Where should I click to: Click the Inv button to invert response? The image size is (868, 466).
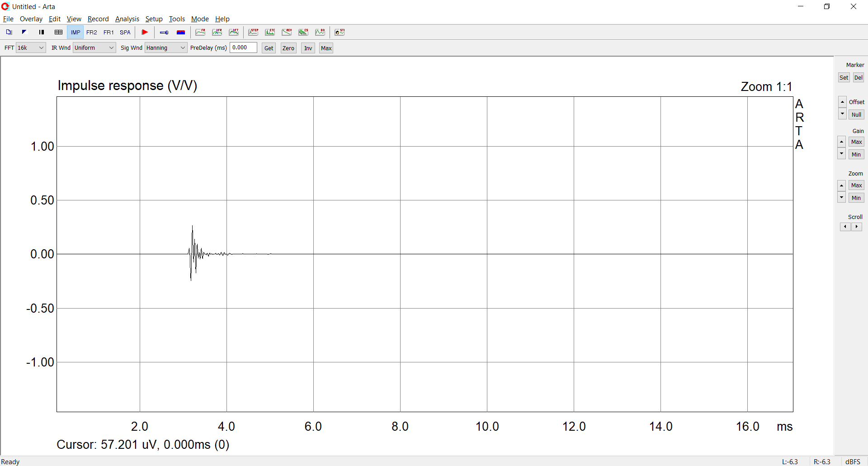308,48
